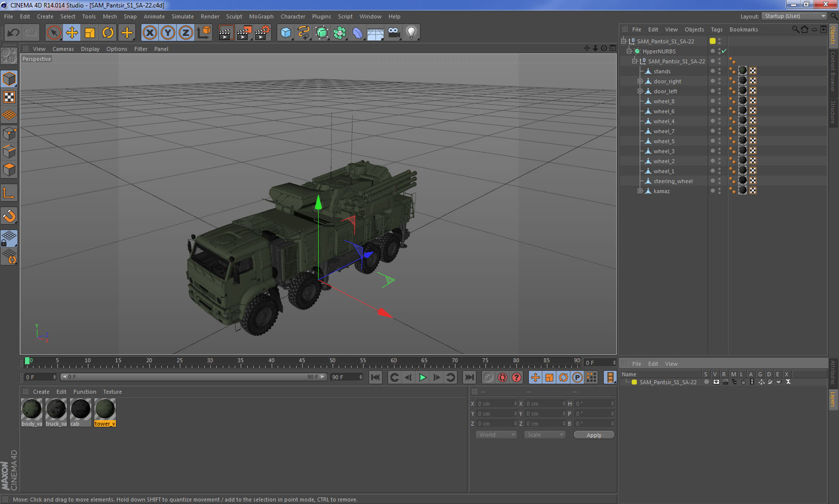Click Render View clapperboard icon

coord(226,33)
